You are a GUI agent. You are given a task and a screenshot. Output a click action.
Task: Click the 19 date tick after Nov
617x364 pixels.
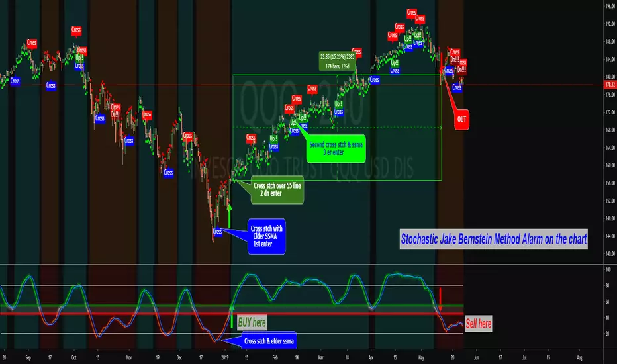point(158,357)
